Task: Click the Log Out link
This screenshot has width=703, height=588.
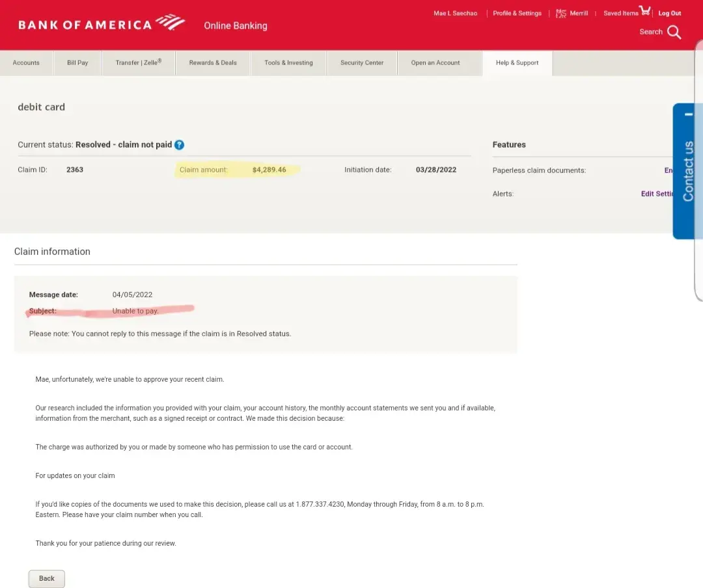Action: (x=669, y=14)
